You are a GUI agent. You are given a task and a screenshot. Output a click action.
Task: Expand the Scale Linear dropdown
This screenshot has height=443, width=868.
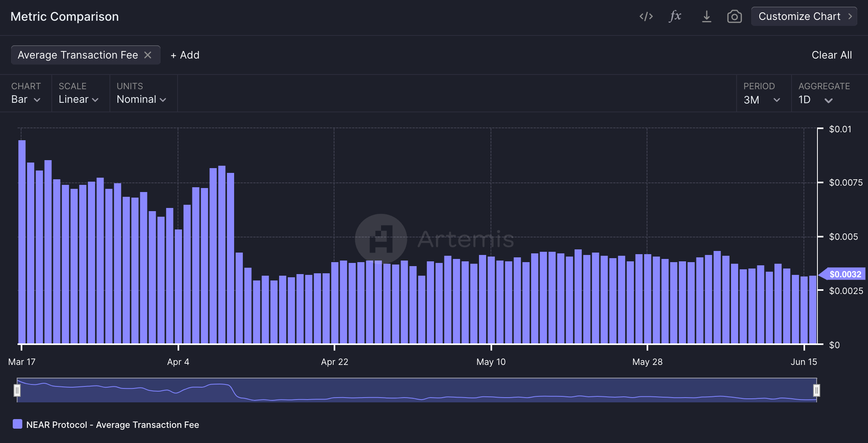78,99
